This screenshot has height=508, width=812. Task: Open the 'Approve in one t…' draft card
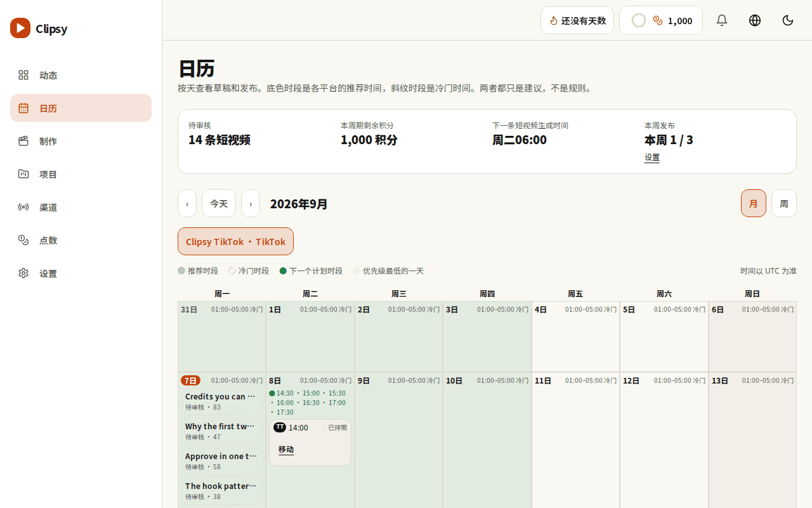(221, 461)
